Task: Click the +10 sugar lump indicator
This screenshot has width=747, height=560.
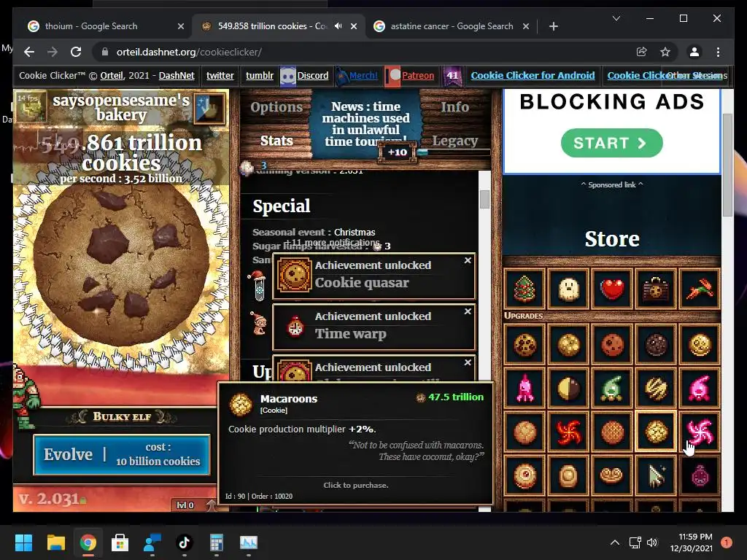Action: point(398,152)
